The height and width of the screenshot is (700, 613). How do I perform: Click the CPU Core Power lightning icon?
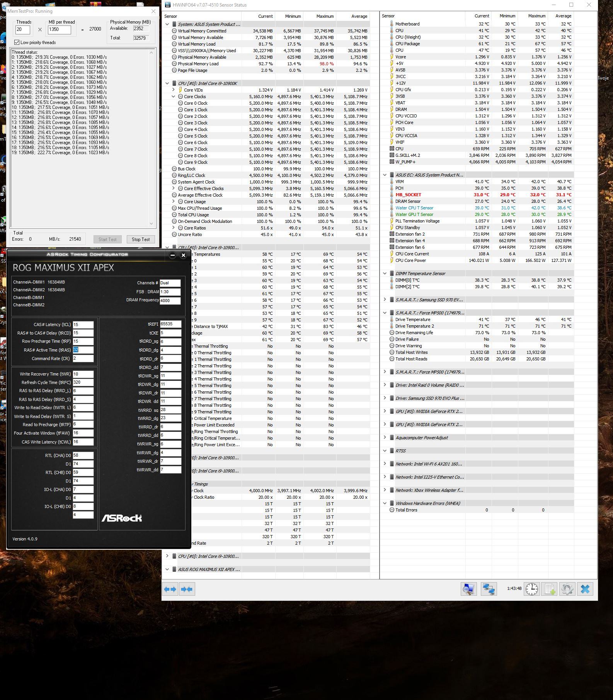392,260
